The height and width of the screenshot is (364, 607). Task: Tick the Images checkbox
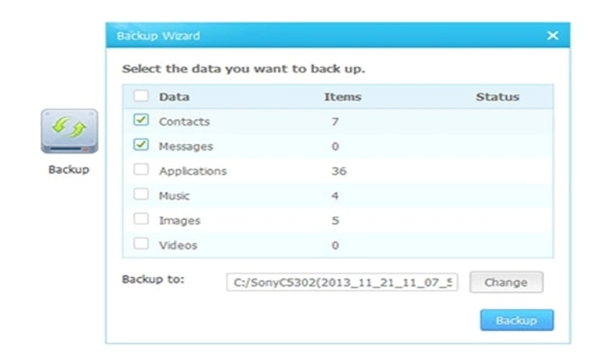(142, 219)
